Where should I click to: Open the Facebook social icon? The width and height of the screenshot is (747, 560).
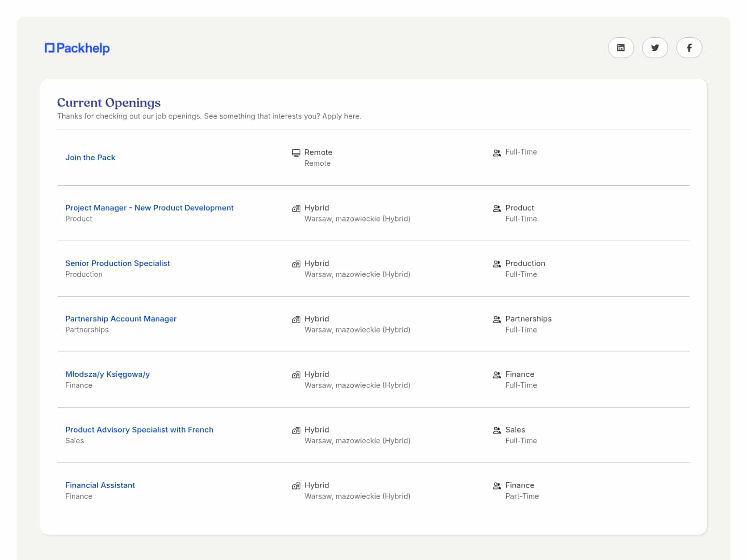(689, 48)
